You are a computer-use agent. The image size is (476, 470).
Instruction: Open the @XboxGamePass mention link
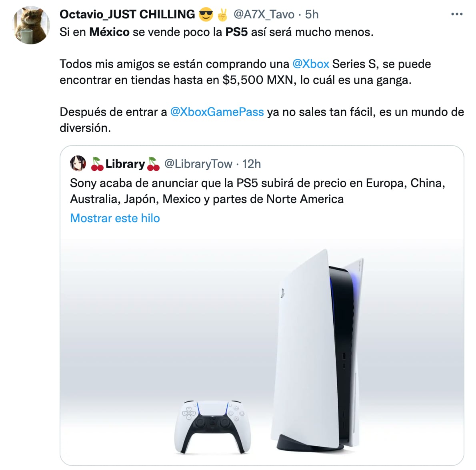[x=217, y=112]
